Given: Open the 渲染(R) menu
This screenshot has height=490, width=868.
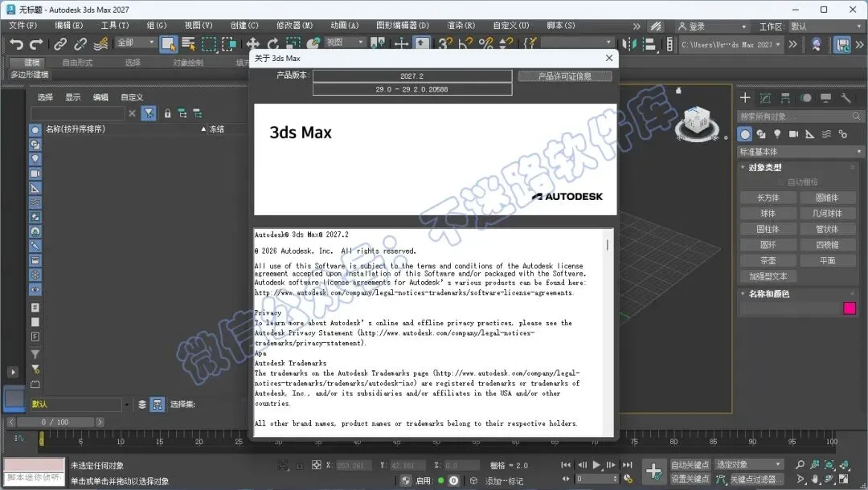Looking at the screenshot, I should pos(461,26).
